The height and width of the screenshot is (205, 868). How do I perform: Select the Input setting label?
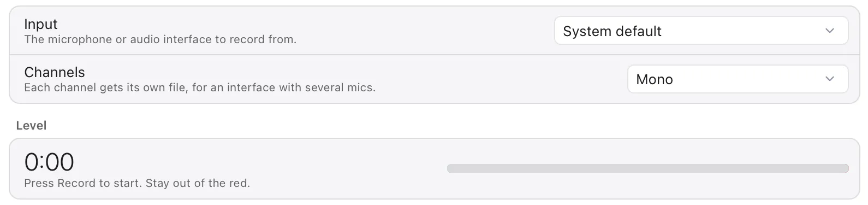point(41,24)
